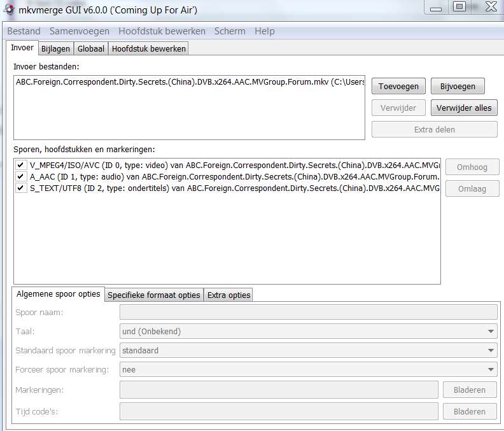
Task: Switch to the Globaal tab
Action: pyautogui.click(x=91, y=48)
